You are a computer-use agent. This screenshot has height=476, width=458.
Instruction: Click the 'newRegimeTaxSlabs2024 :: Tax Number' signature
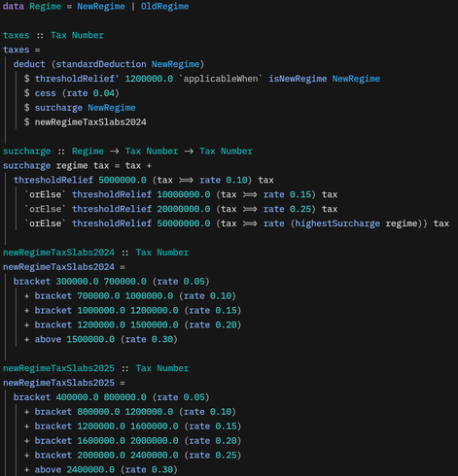click(95, 253)
